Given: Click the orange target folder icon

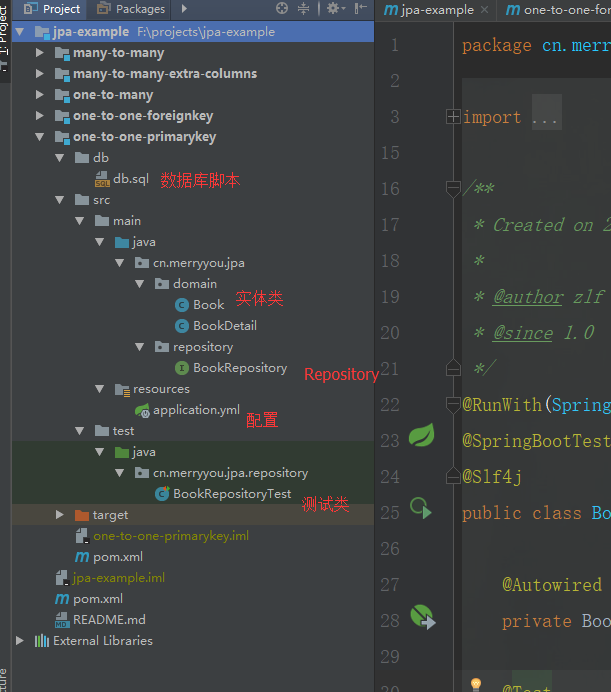Looking at the screenshot, I should (82, 515).
